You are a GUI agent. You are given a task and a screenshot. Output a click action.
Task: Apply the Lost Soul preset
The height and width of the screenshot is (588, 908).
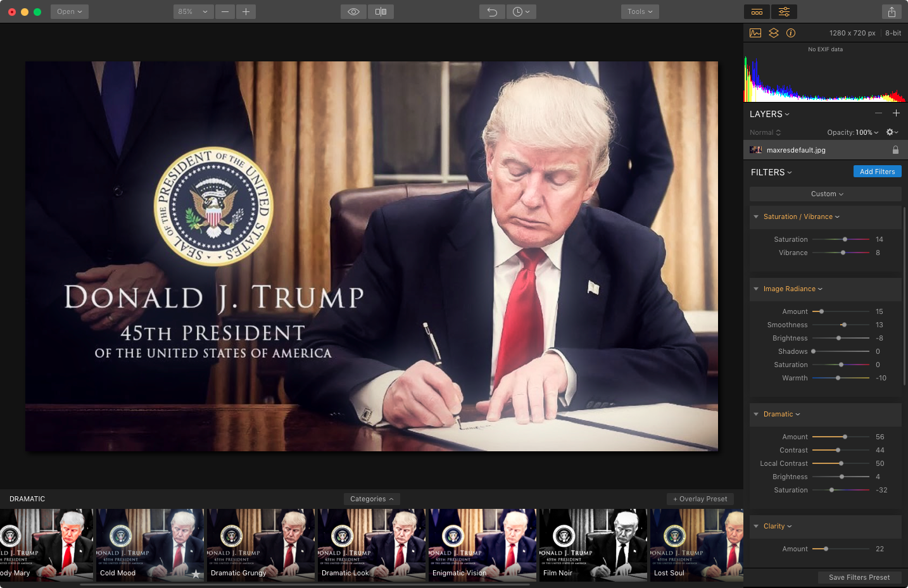click(x=697, y=545)
